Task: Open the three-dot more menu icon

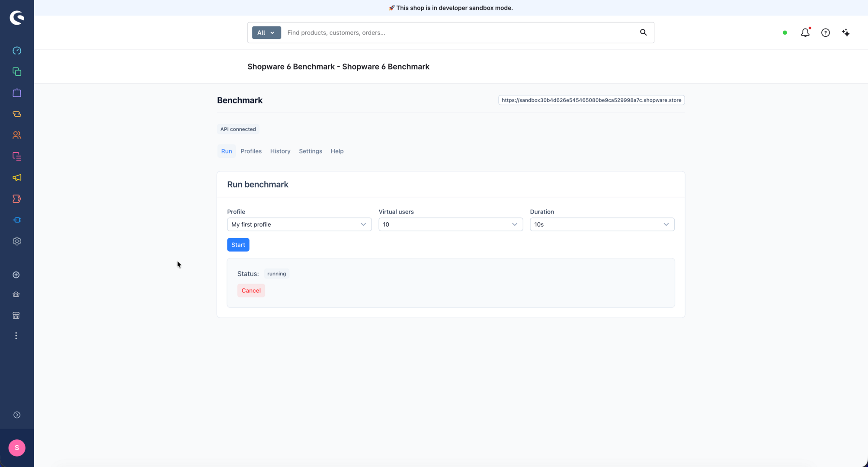Action: pos(16,336)
